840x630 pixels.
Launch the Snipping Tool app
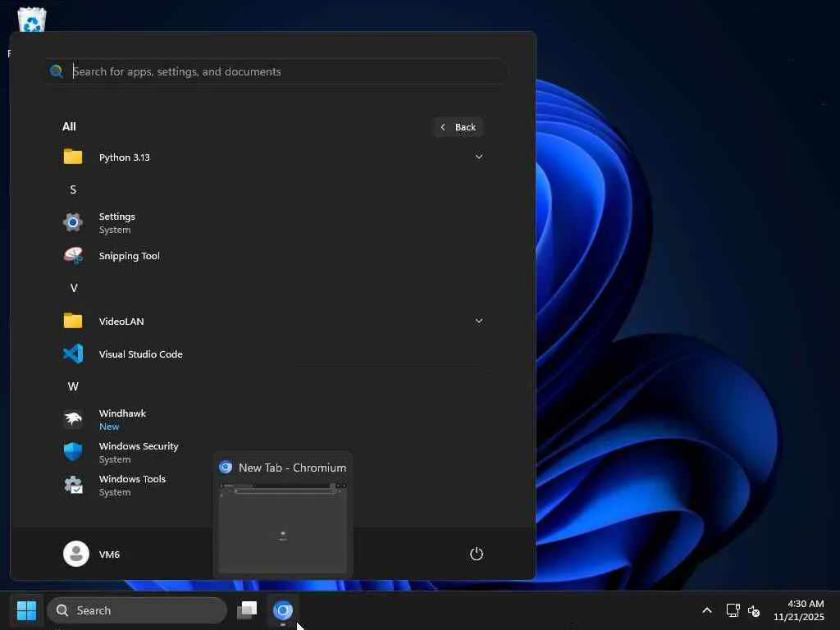pyautogui.click(x=129, y=256)
